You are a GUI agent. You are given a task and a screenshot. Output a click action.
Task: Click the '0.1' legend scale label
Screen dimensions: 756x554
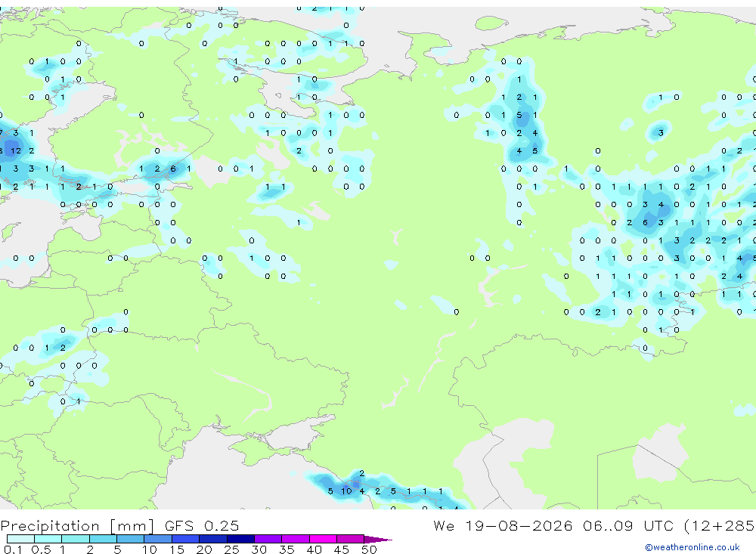(x=13, y=549)
